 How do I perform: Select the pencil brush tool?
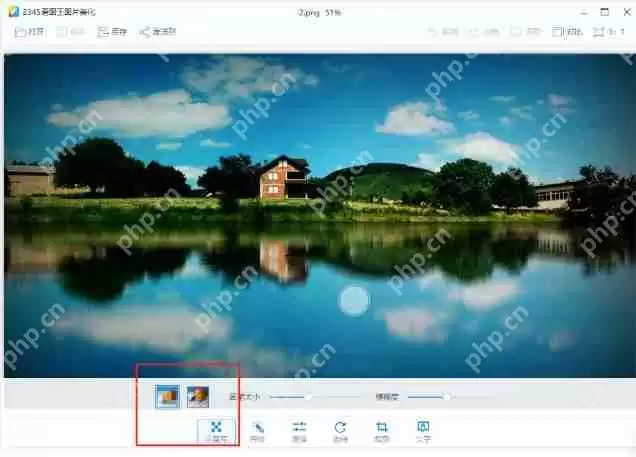pyautogui.click(x=258, y=432)
